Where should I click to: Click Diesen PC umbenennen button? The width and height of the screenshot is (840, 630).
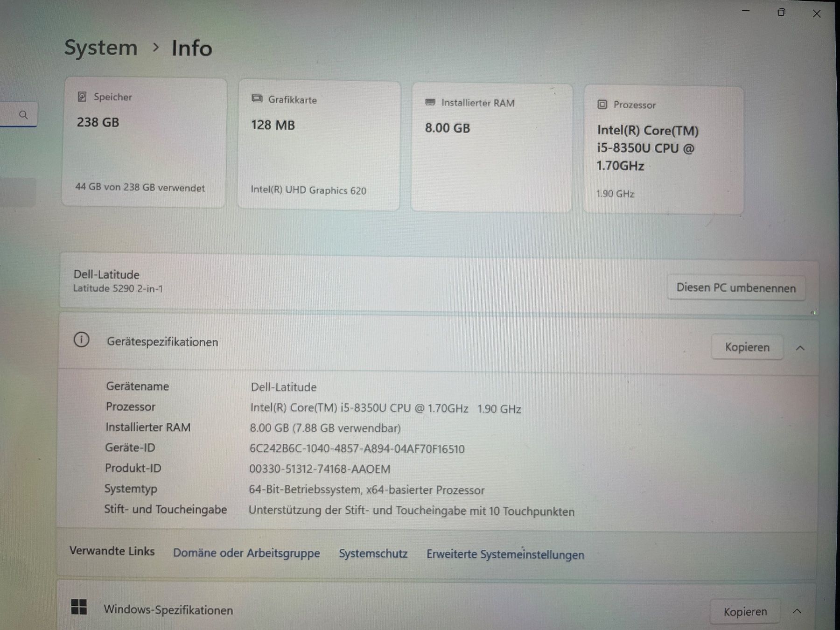coord(736,287)
